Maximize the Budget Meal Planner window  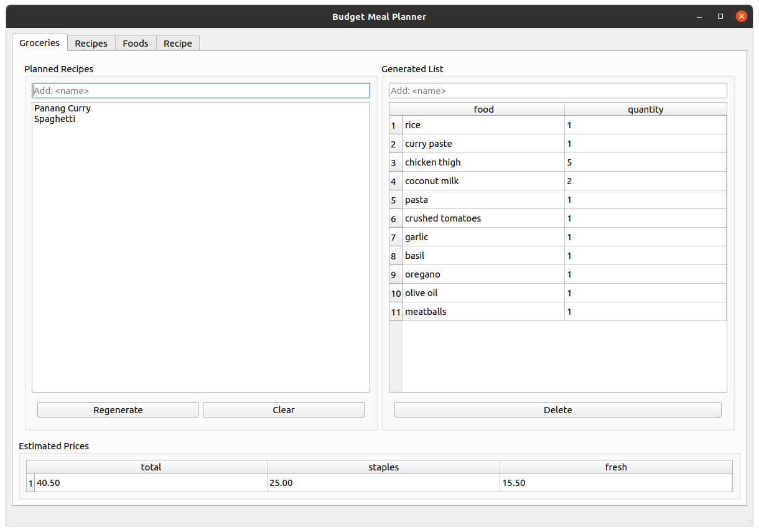point(720,17)
